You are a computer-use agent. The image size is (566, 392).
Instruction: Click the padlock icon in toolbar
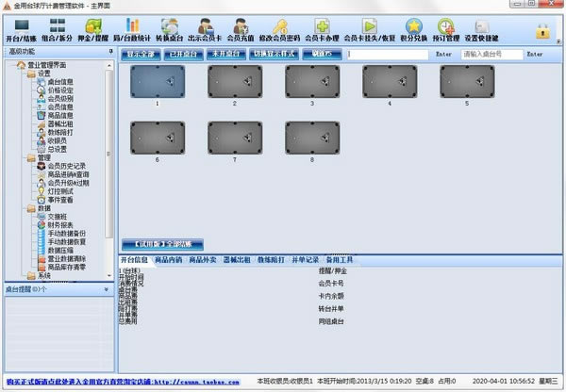pyautogui.click(x=543, y=30)
